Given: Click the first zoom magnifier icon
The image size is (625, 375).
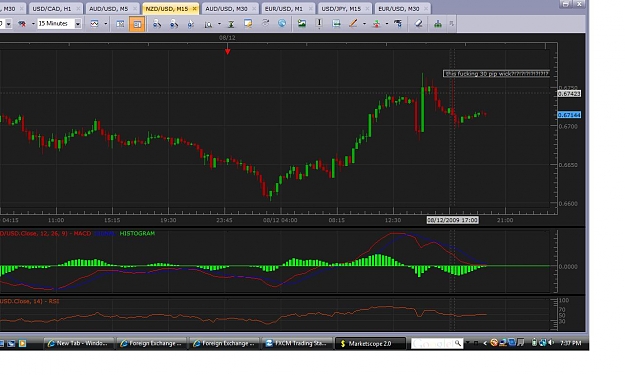Looking at the screenshot, I should pyautogui.click(x=157, y=24).
